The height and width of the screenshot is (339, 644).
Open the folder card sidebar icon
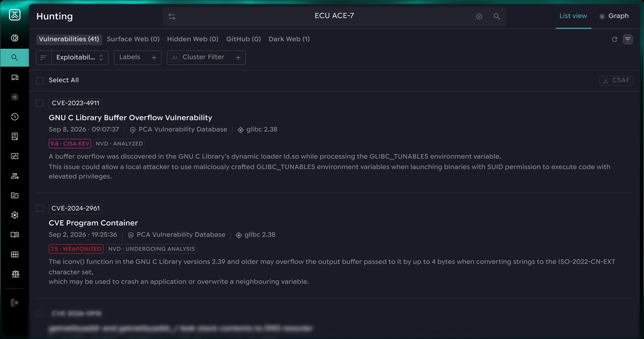[x=15, y=196]
